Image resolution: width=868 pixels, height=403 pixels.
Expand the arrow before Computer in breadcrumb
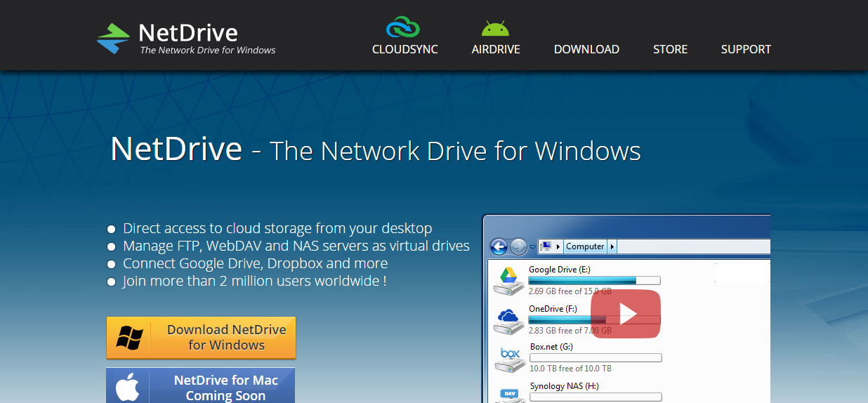pyautogui.click(x=559, y=246)
